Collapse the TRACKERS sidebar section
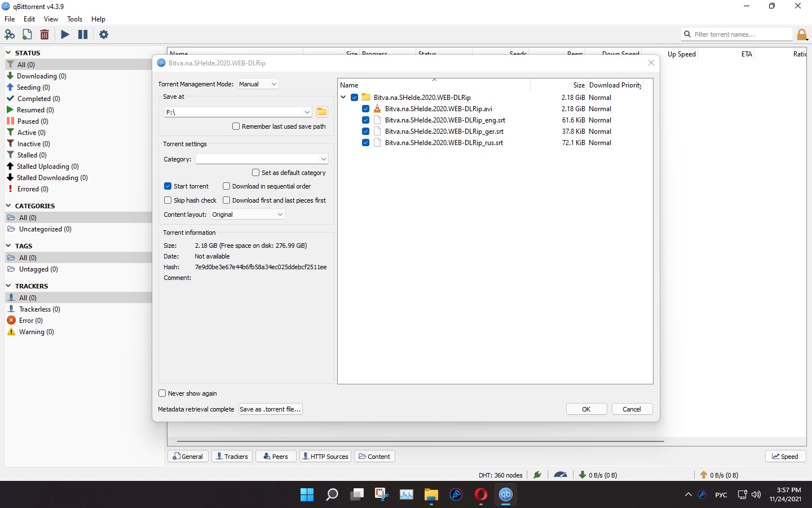Screen dimensions: 812x508 (x=8, y=286)
